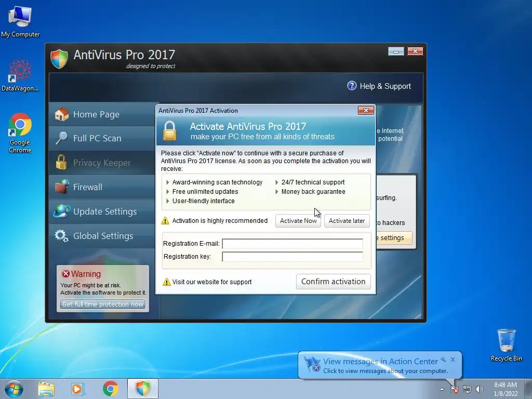The height and width of the screenshot is (399, 532).
Task: Focus the Registration key field
Action: tap(292, 257)
